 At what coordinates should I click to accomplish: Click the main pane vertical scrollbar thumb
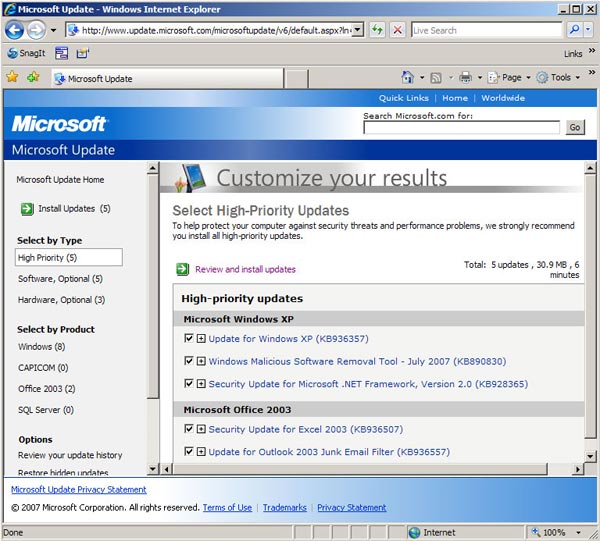[x=590, y=305]
